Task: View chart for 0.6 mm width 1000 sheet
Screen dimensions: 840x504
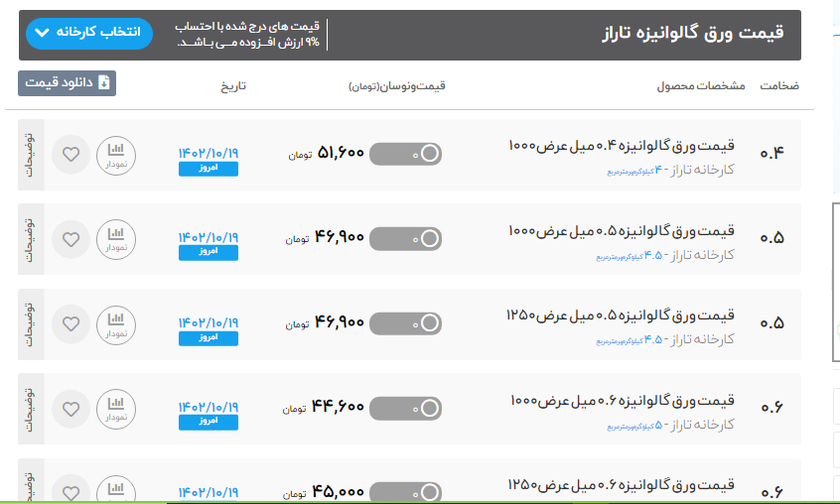Action: [116, 408]
